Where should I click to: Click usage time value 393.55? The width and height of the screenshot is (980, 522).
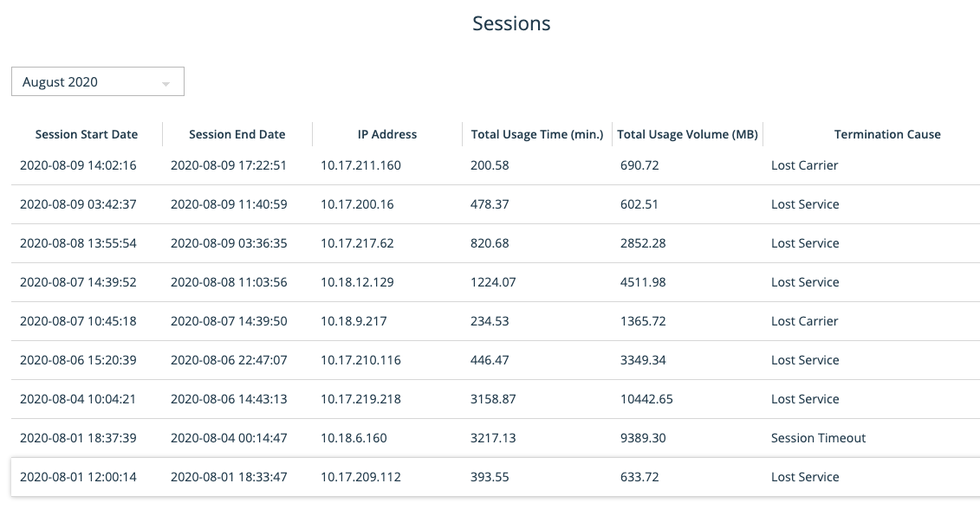pos(490,477)
